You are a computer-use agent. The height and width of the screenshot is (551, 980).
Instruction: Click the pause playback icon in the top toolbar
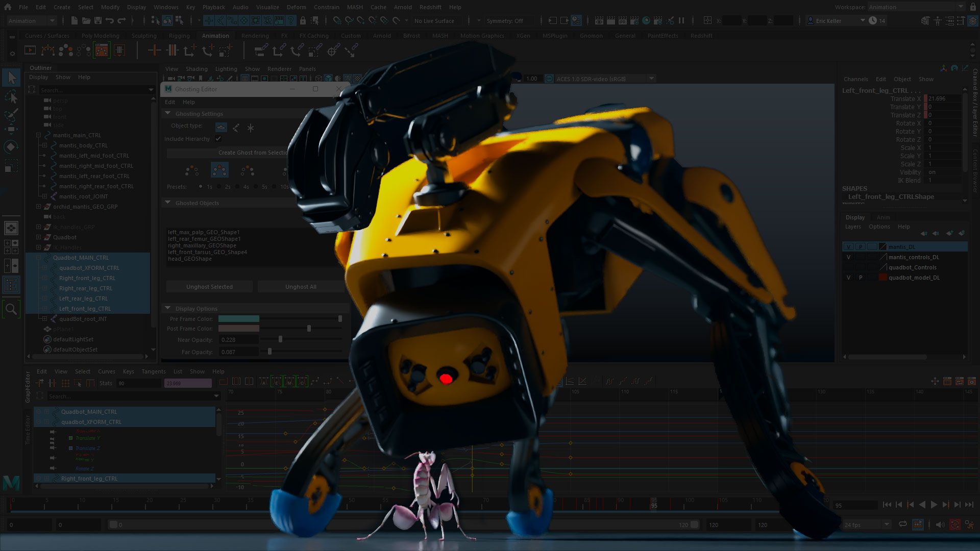(x=682, y=20)
